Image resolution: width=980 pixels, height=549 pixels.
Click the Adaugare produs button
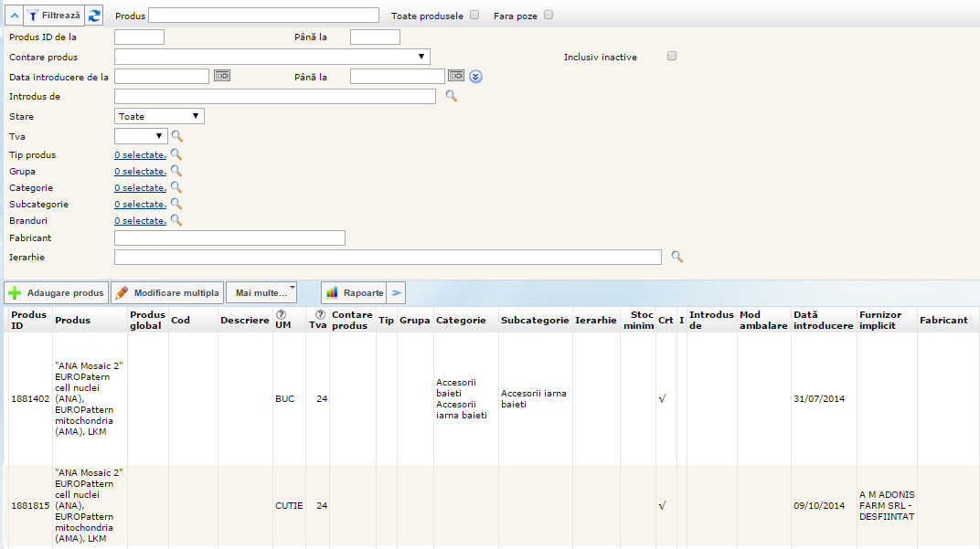click(57, 292)
